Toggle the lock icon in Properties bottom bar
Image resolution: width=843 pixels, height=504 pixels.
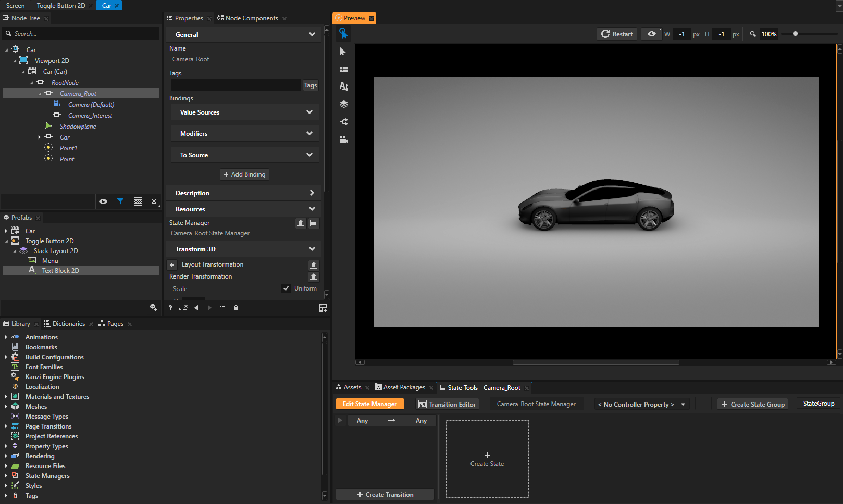tap(236, 308)
